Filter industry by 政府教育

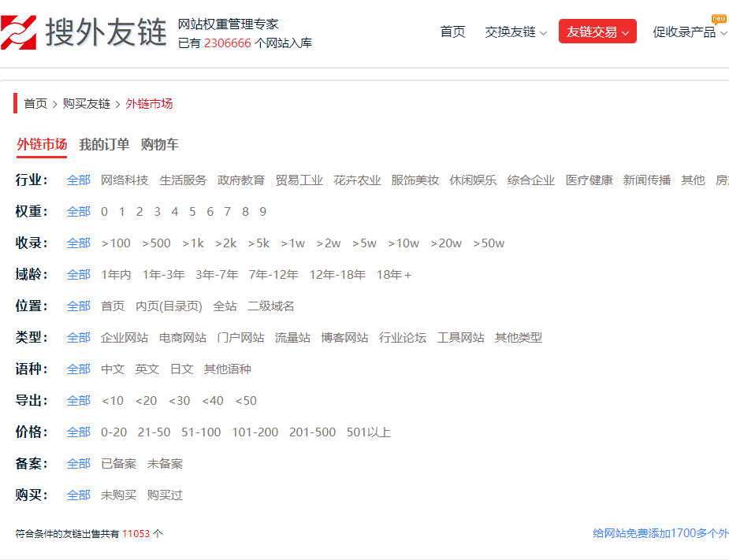tap(241, 180)
